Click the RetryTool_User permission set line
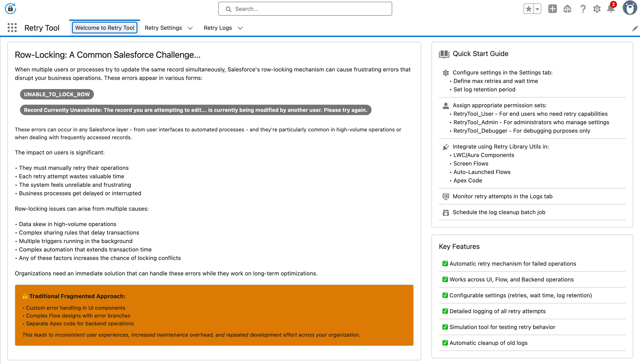 coord(530,114)
